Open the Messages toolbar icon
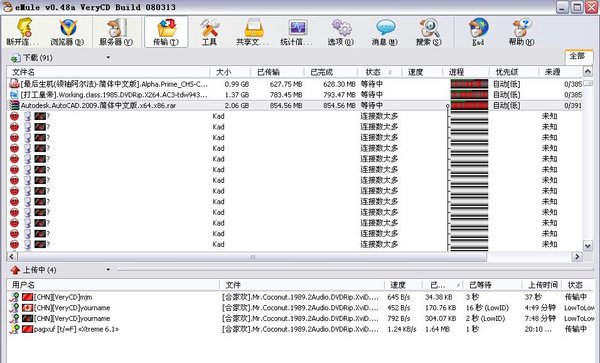Image resolution: width=600 pixels, height=363 pixels. [x=385, y=28]
